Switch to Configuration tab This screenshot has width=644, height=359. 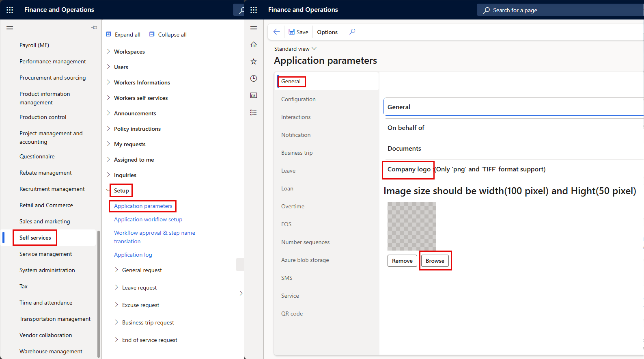click(326, 99)
